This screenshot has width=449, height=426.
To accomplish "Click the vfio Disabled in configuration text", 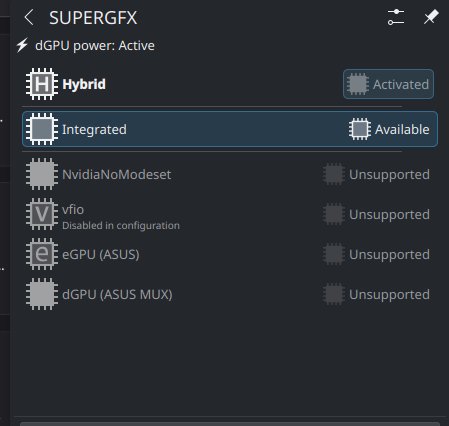I will (x=121, y=226).
